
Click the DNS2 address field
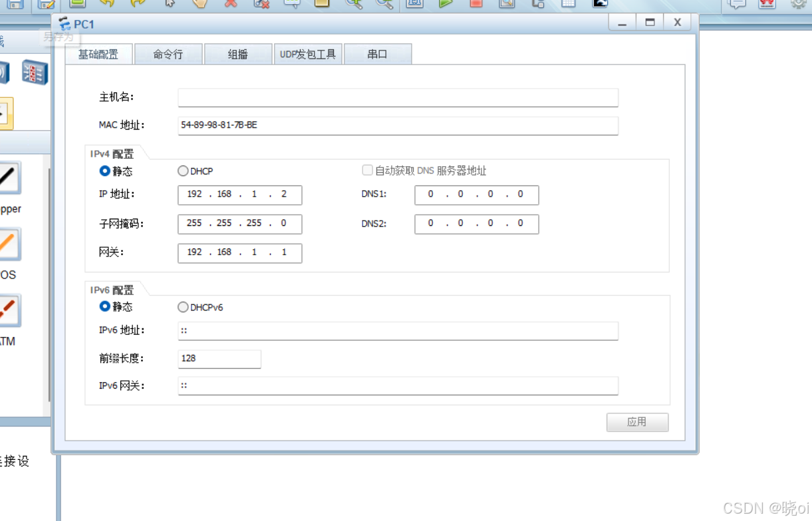point(476,224)
